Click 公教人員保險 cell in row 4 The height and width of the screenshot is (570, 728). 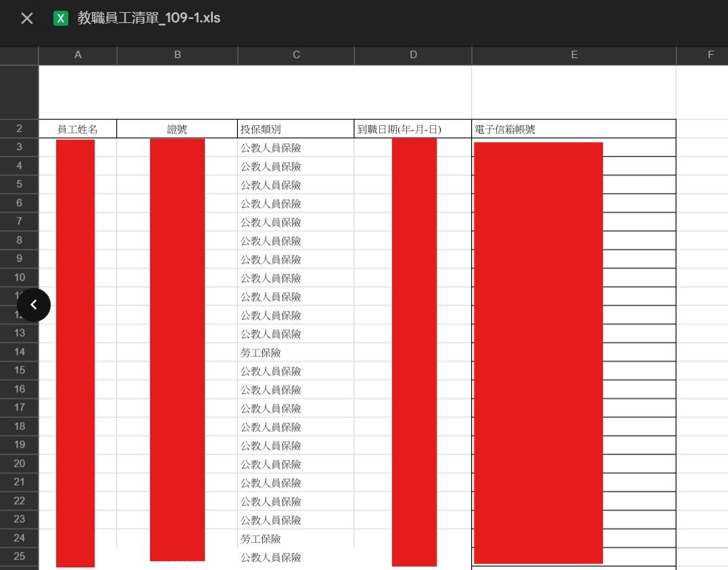(x=296, y=166)
